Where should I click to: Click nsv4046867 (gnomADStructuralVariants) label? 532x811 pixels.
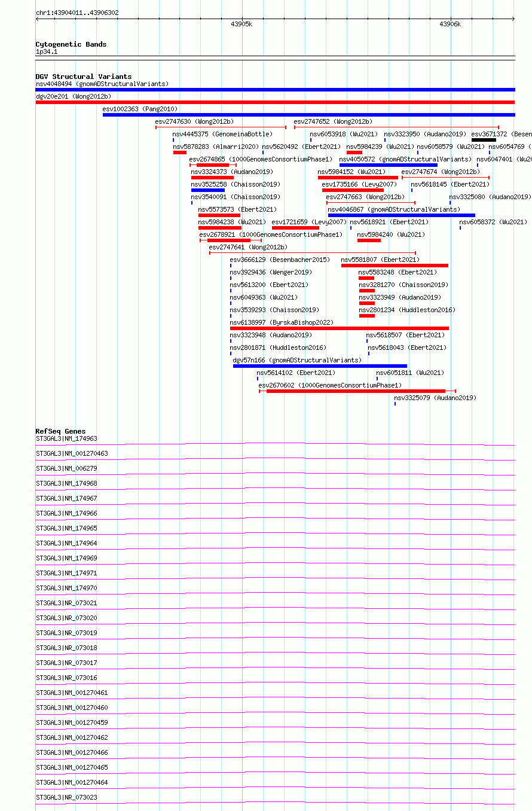click(x=394, y=209)
